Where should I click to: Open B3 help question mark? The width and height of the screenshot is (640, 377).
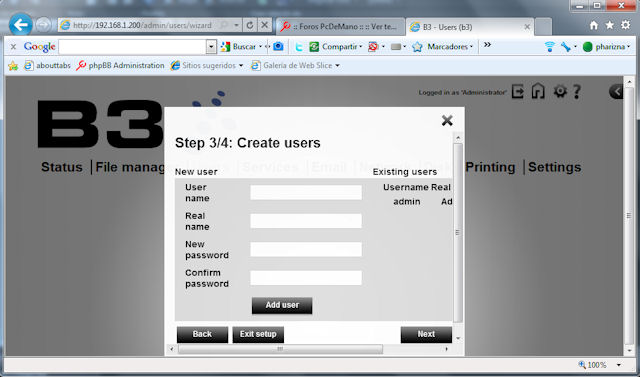click(576, 92)
